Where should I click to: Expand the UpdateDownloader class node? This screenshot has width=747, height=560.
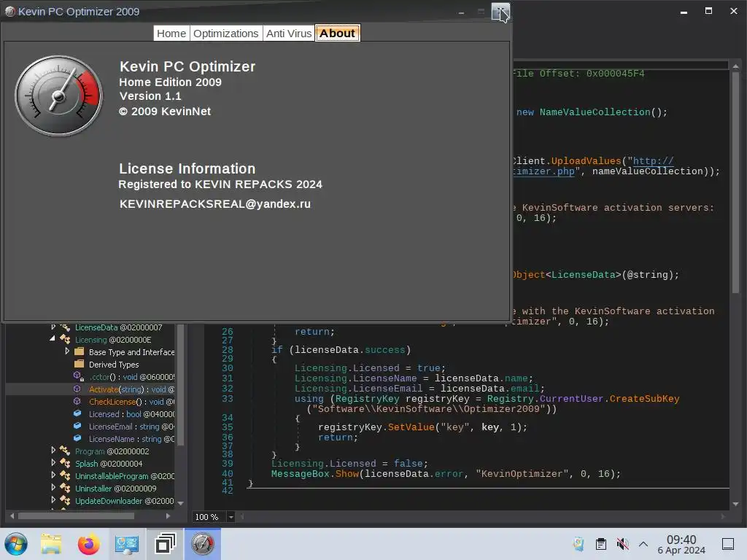pyautogui.click(x=53, y=500)
